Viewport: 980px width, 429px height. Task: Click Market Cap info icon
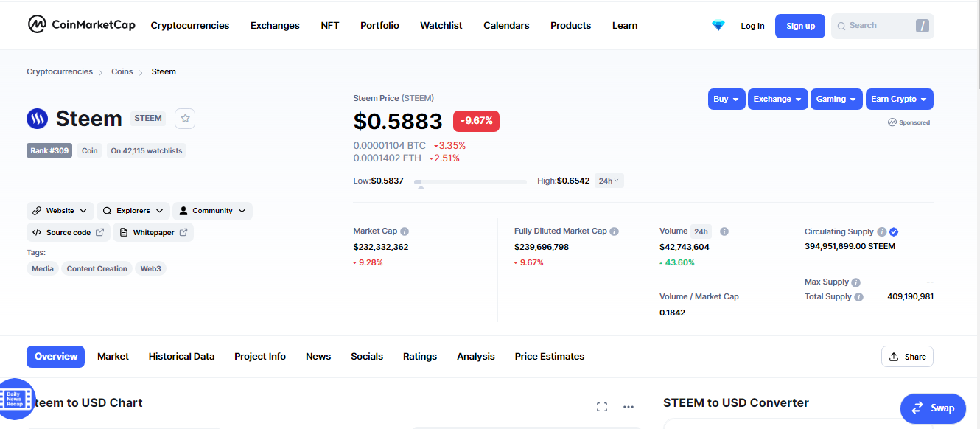(x=405, y=231)
